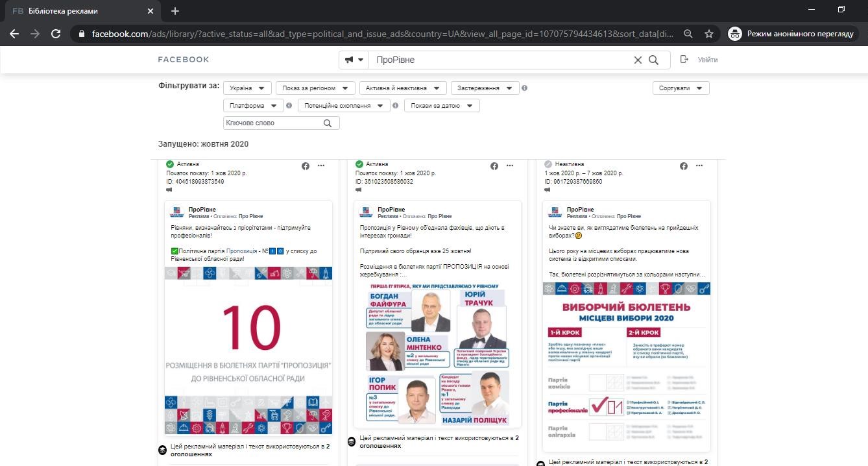Open the candidates collage ad image
The width and height of the screenshot is (868, 466).
tap(437, 354)
